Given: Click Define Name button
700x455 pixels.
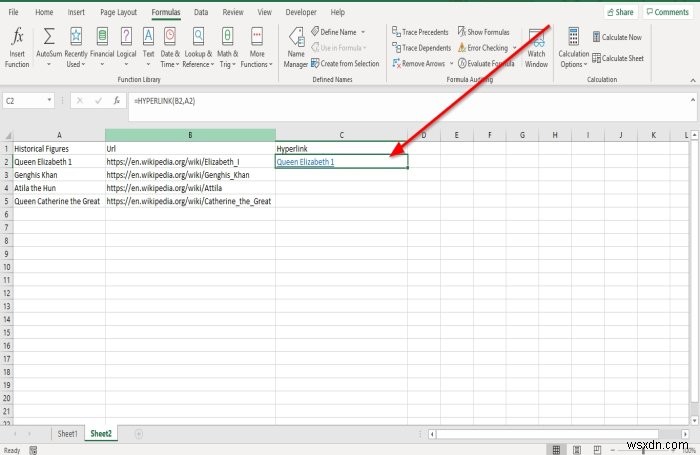Looking at the screenshot, I should click(334, 32).
